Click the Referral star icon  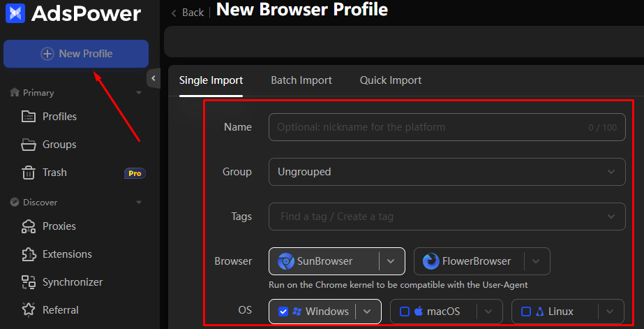29,309
